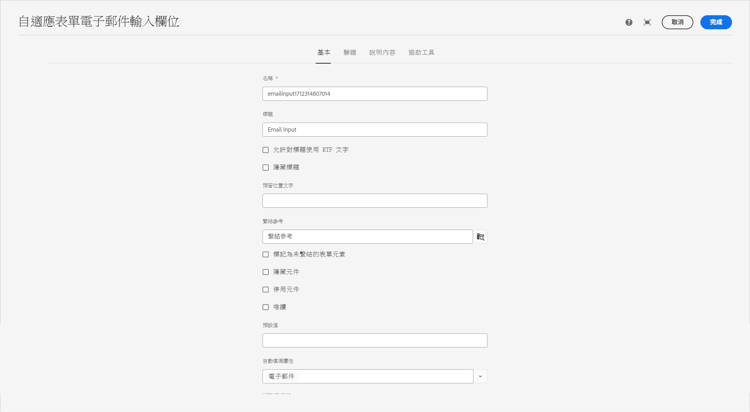Toggle the 停用元件 checkbox
750x412 pixels.
pyautogui.click(x=265, y=290)
